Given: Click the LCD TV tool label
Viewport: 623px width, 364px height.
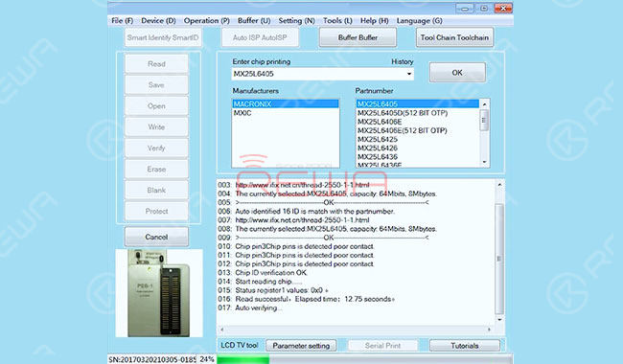Looking at the screenshot, I should pyautogui.click(x=240, y=346).
